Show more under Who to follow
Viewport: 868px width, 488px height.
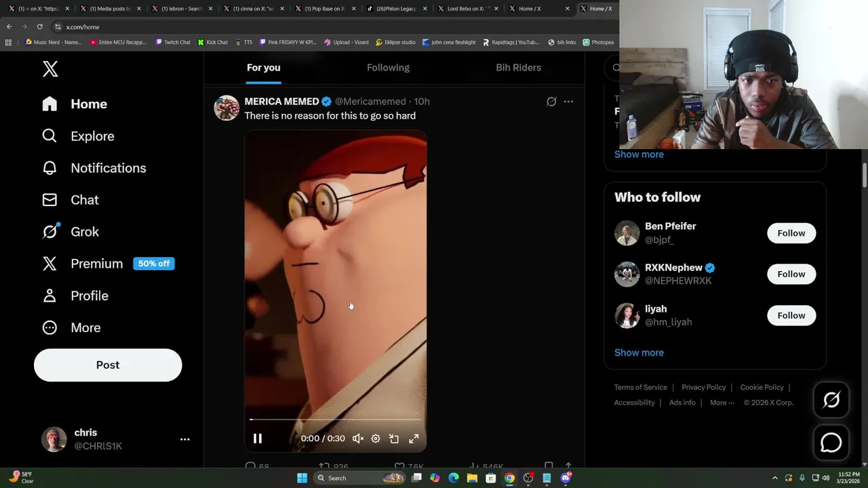pos(639,352)
